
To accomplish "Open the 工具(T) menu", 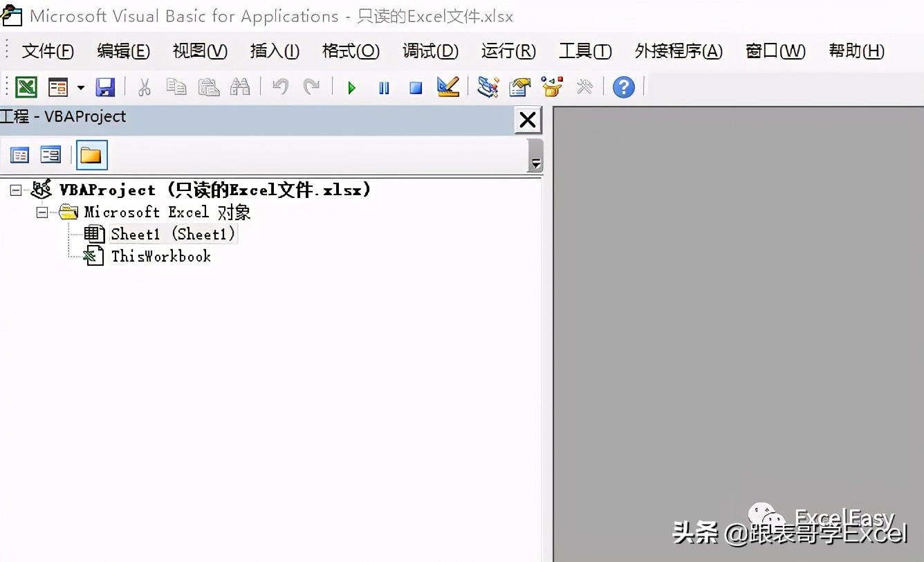I will click(x=585, y=51).
